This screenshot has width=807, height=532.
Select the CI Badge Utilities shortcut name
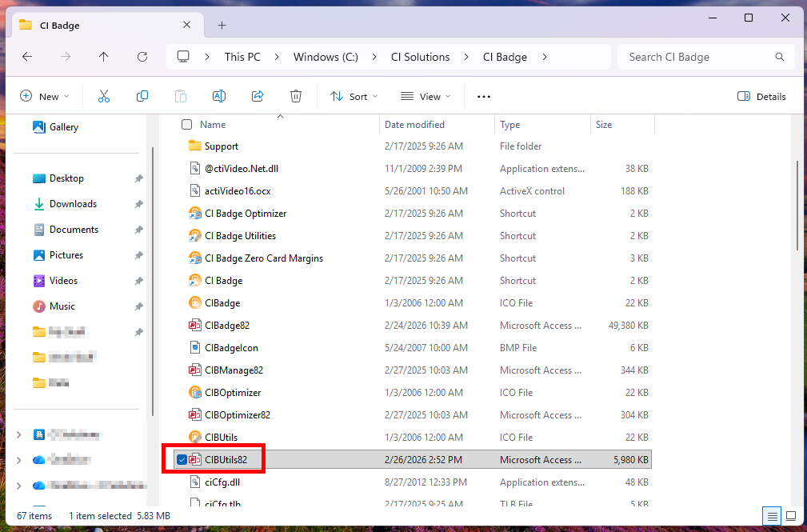[x=240, y=236]
